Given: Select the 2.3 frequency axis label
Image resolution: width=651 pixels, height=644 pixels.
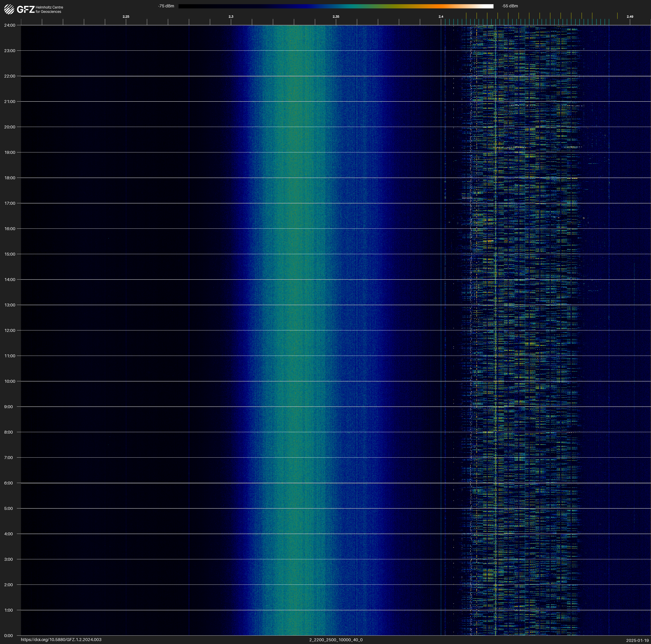Looking at the screenshot, I should [x=231, y=17].
